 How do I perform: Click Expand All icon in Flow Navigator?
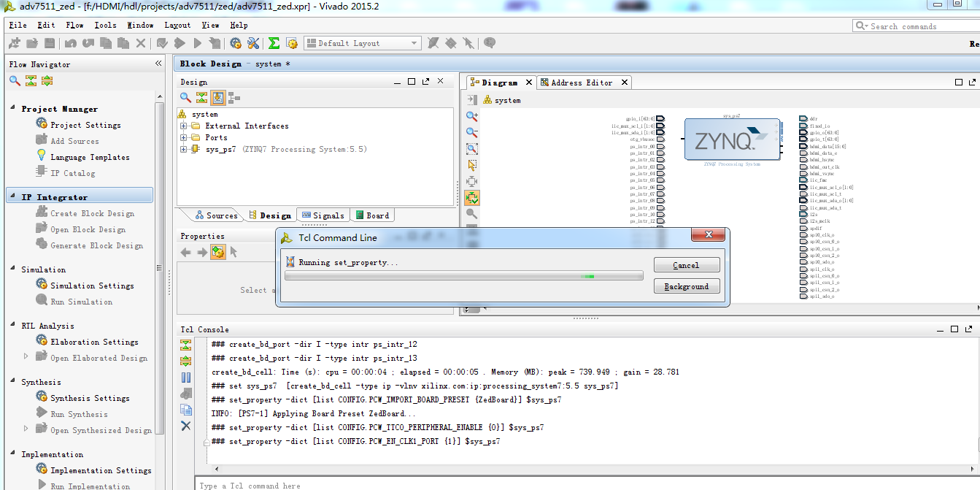click(x=47, y=80)
